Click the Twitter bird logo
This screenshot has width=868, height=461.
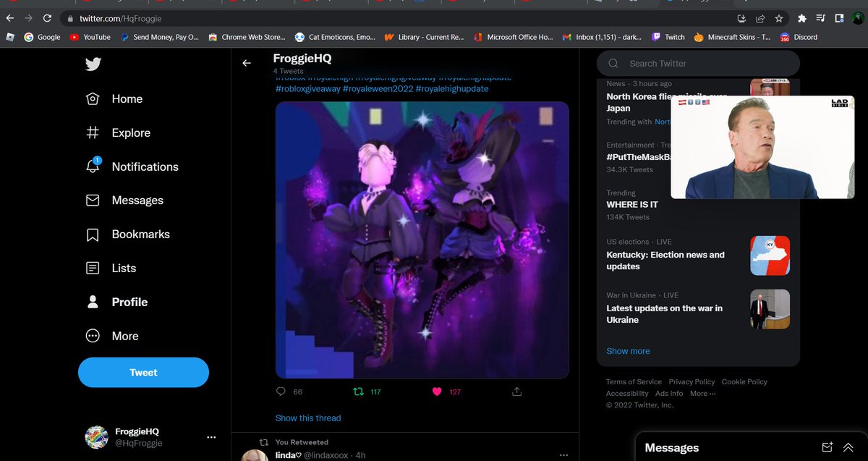(93, 64)
